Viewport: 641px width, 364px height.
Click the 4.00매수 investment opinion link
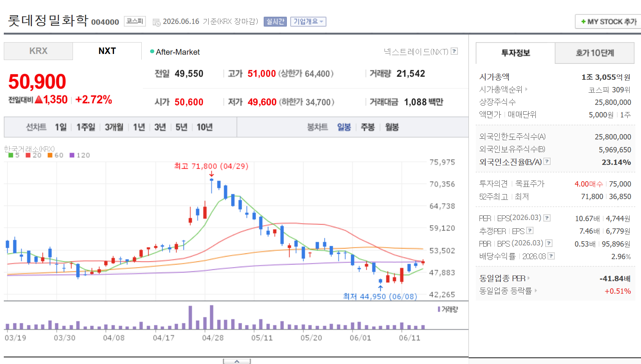589,184
